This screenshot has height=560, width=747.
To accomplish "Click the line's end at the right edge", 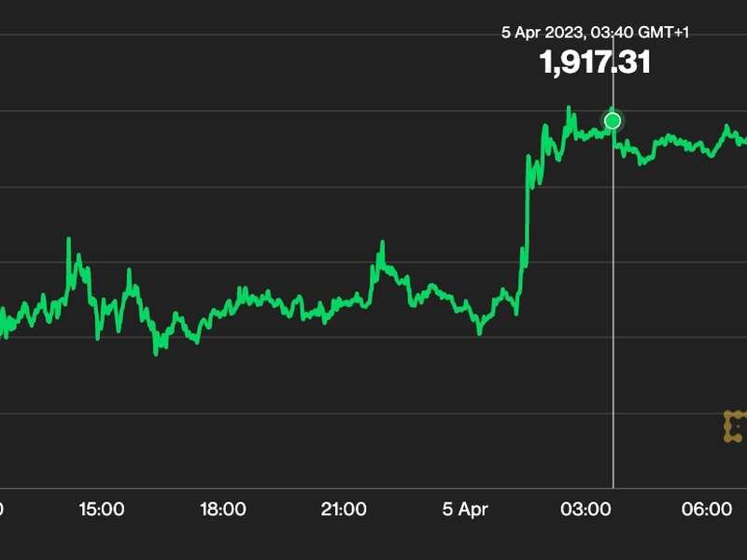I will pyautogui.click(x=744, y=142).
